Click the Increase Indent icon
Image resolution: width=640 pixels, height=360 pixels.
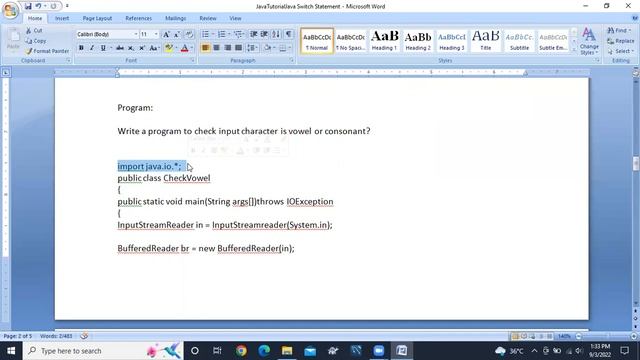click(264, 34)
